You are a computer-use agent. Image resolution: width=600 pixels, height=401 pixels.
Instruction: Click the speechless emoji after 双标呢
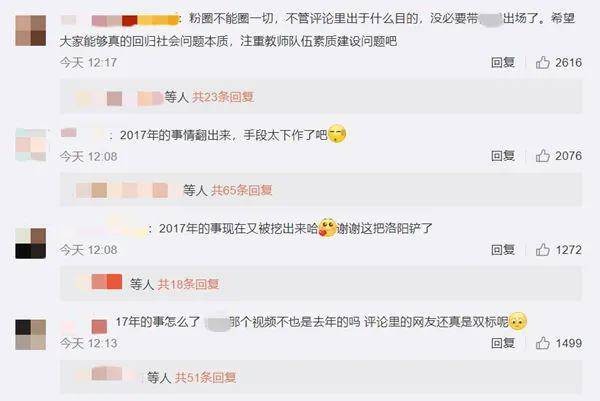coord(518,321)
